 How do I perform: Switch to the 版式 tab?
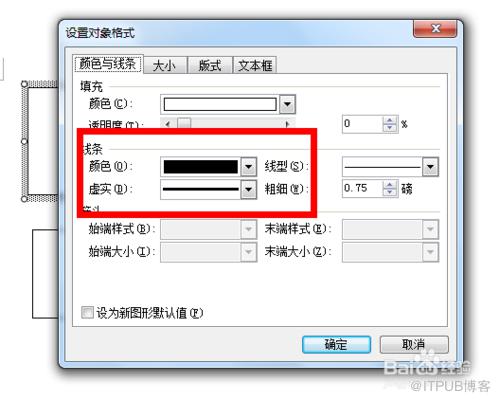pyautogui.click(x=210, y=65)
